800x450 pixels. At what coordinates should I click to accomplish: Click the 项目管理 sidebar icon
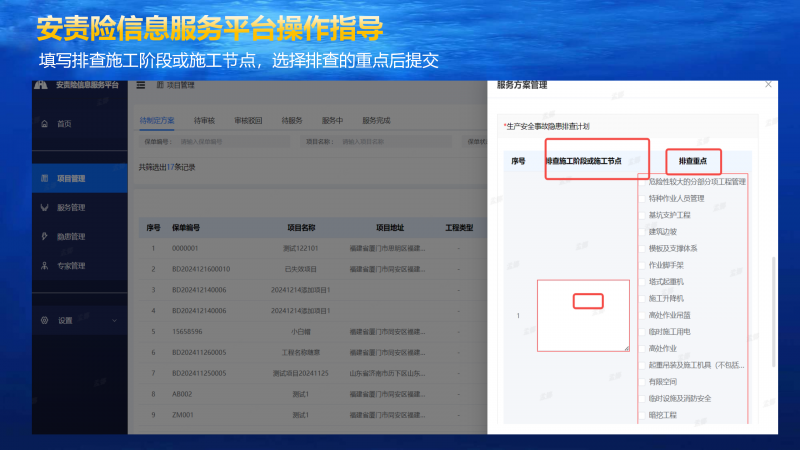(44, 178)
